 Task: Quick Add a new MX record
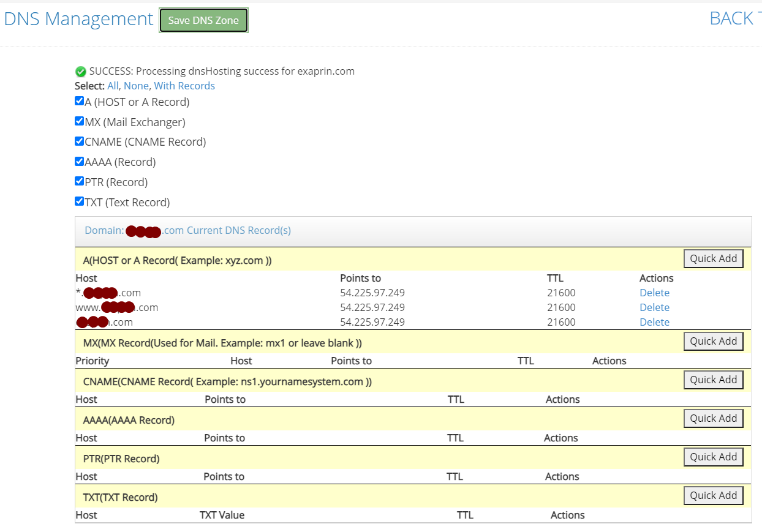tap(714, 341)
